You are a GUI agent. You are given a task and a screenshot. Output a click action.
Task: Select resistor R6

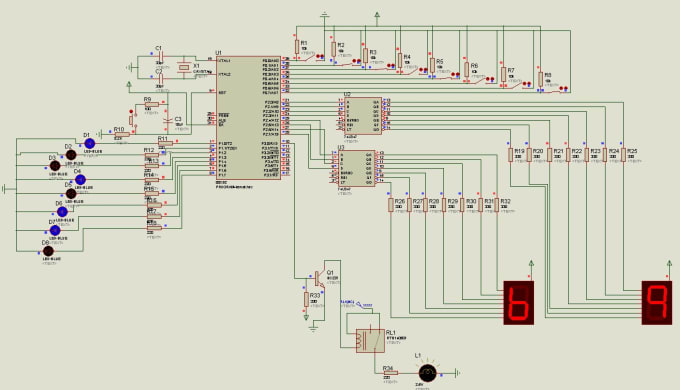point(467,69)
